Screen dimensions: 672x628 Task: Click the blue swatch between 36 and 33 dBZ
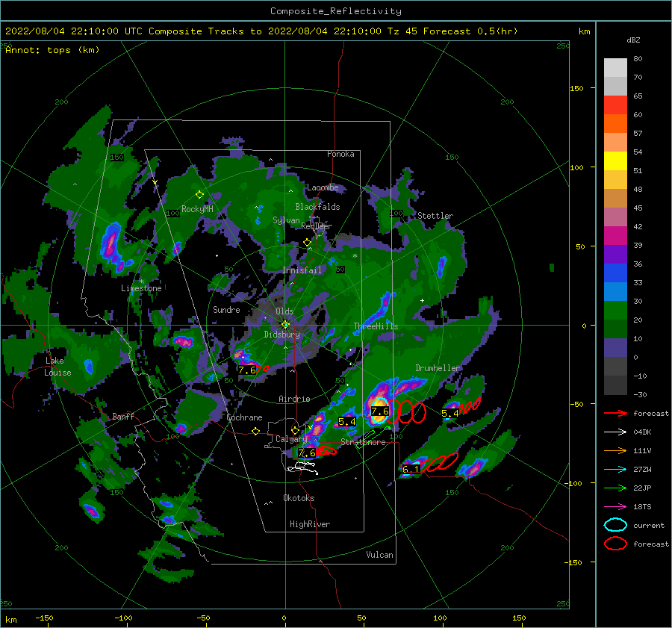click(x=615, y=273)
